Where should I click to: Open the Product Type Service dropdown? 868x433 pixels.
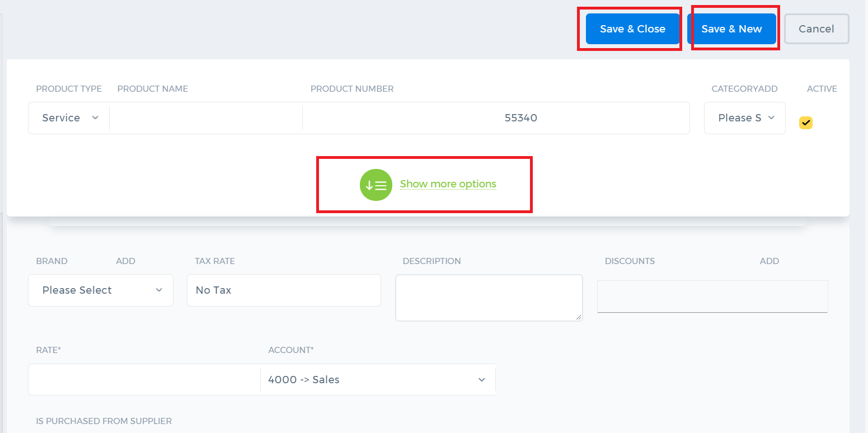(69, 118)
